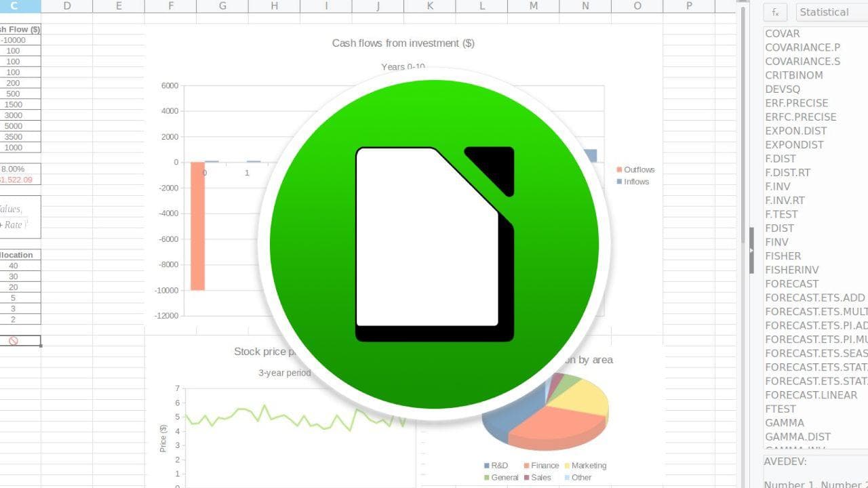The height and width of the screenshot is (488, 868).
Task: Select the FISHER function
Action: pos(783,256)
